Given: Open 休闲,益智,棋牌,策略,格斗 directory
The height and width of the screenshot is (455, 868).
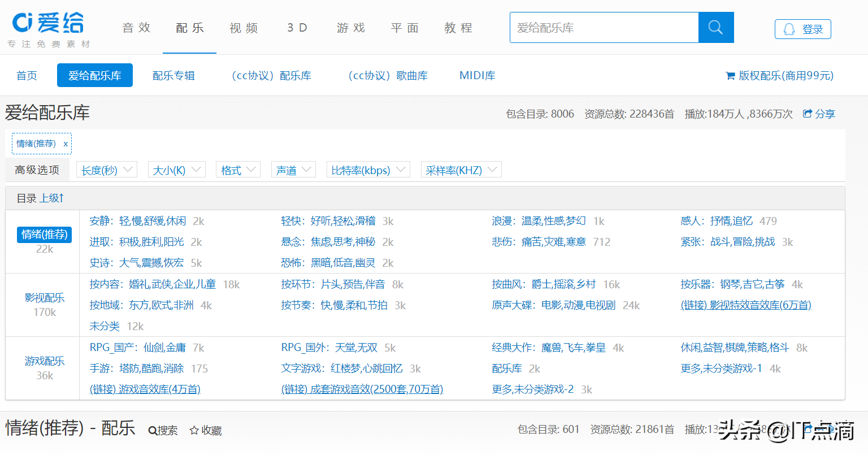Looking at the screenshot, I should [735, 348].
